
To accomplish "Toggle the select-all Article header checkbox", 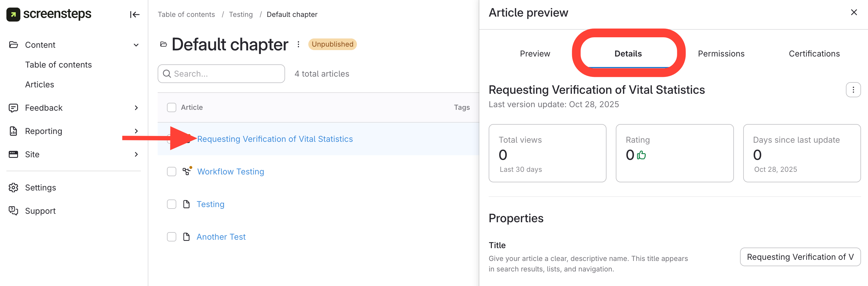I will [172, 107].
